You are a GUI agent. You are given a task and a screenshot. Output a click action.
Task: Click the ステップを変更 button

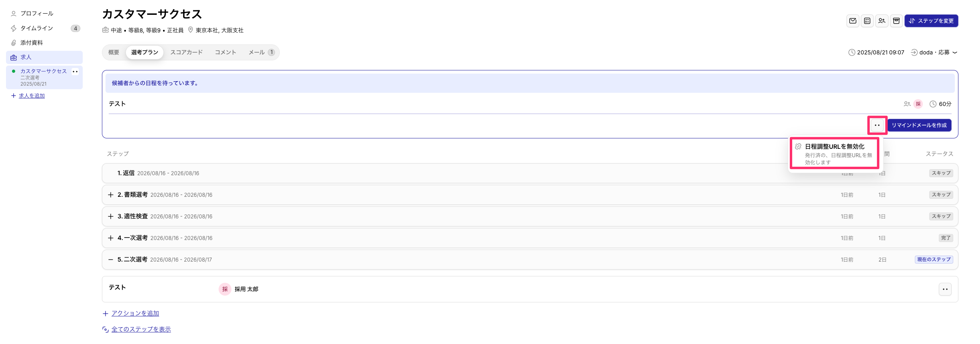pos(931,21)
